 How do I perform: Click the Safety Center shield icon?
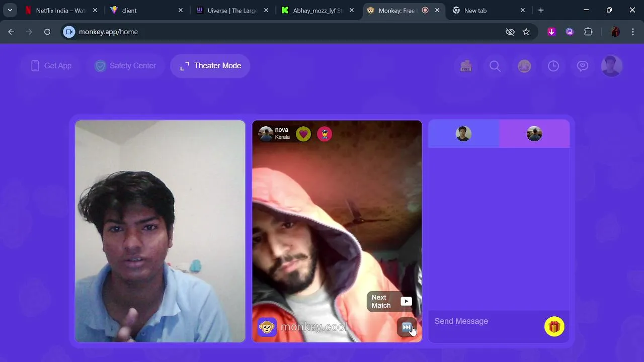tap(101, 66)
